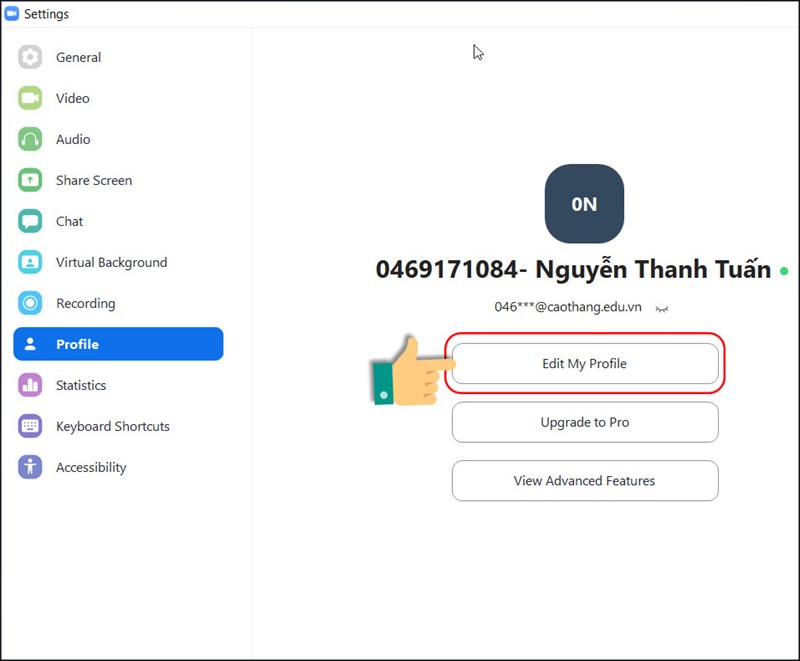Open the Profile settings tab
Screen dimensions: 800x661
tap(118, 344)
